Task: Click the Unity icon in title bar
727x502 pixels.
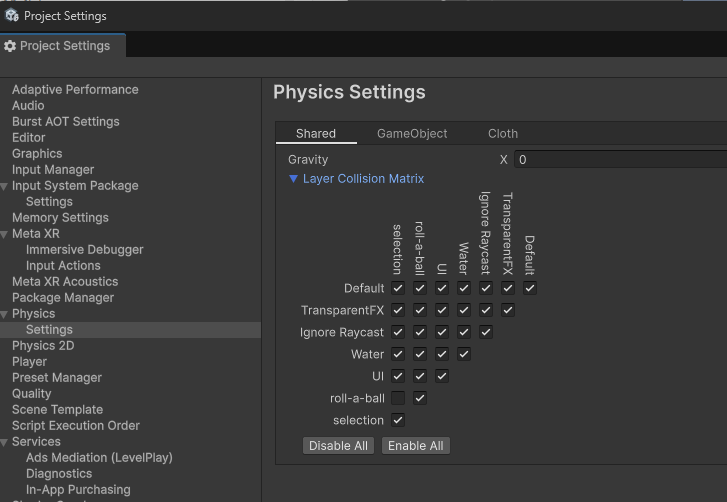Action: (x=12, y=16)
